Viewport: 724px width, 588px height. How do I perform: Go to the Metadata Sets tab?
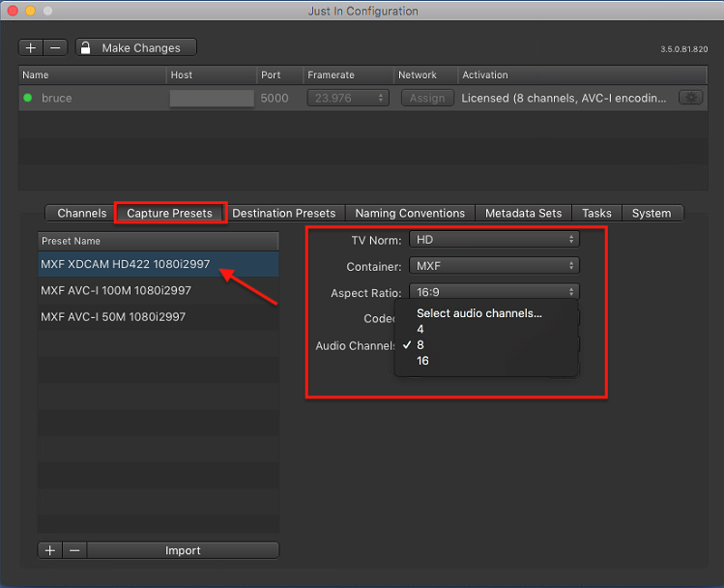[x=524, y=213]
